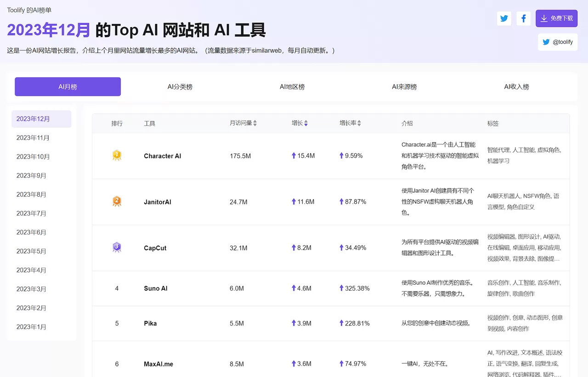Click the silver medal icon beside JanitorAI

[117, 201]
